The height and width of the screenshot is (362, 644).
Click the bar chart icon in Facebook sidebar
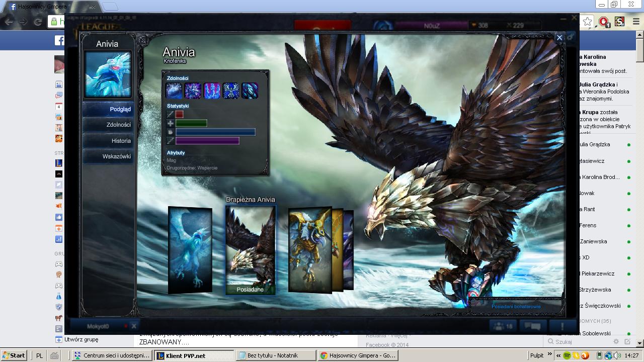59,239
